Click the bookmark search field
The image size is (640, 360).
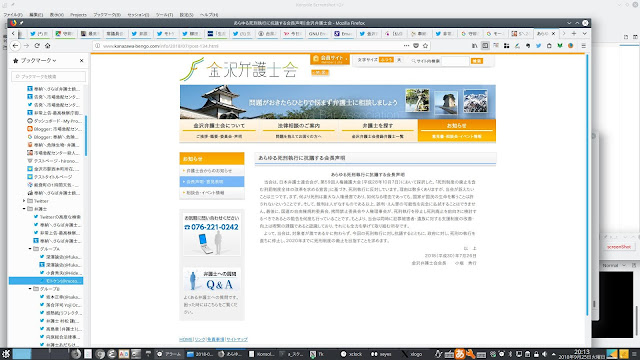(x=49, y=76)
